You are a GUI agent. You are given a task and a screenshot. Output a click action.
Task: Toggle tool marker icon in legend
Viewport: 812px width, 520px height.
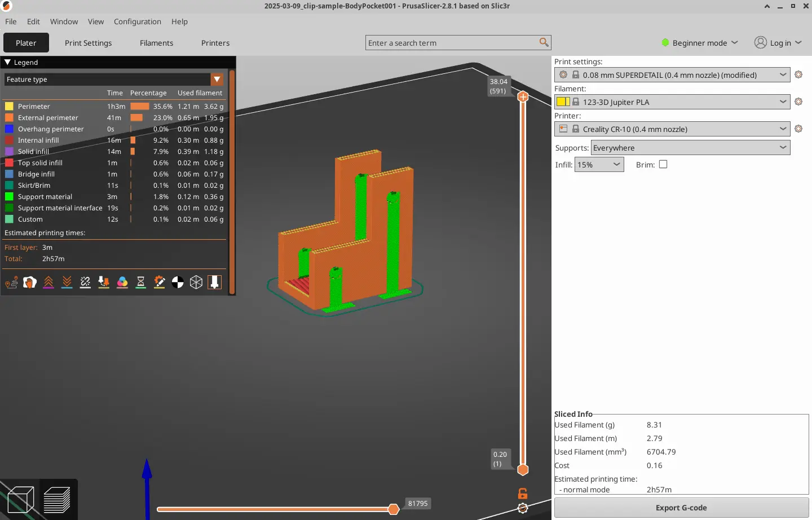(x=215, y=283)
